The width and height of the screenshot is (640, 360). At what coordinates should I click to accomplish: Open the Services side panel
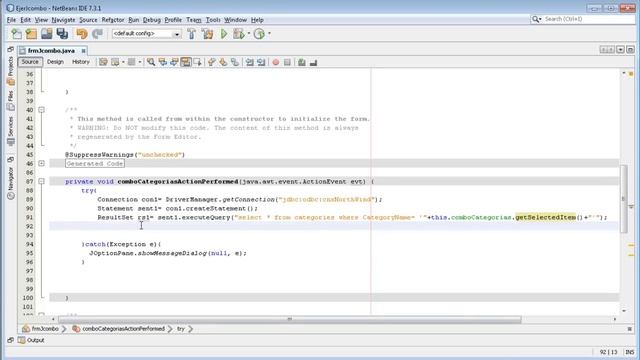point(11,131)
